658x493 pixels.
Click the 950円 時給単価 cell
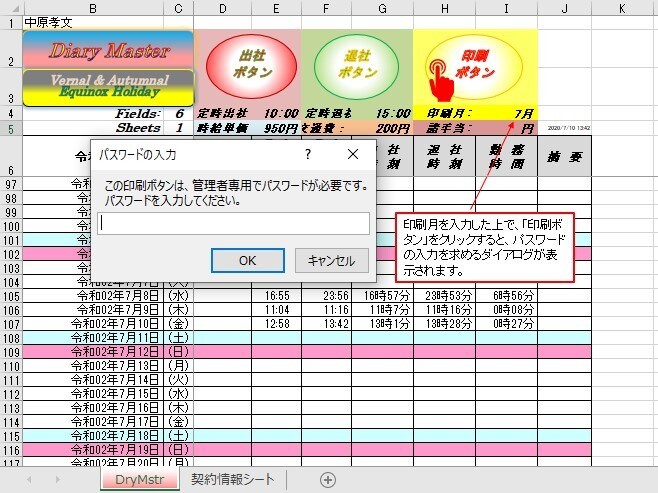[x=277, y=128]
